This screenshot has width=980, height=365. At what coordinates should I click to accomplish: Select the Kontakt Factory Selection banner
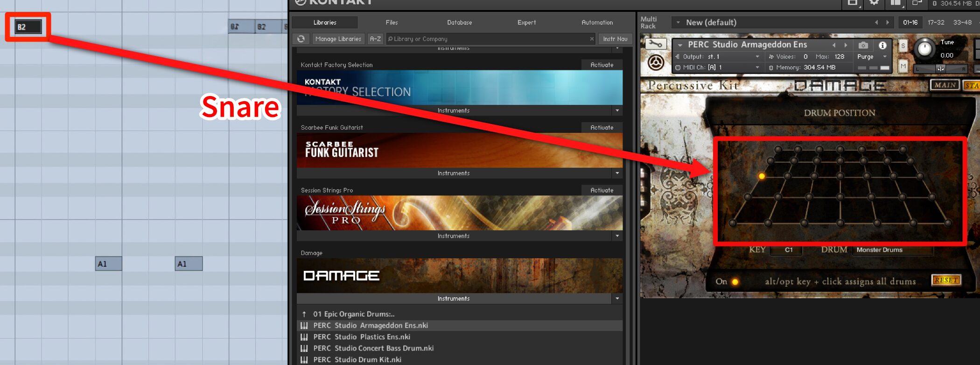[x=460, y=88]
